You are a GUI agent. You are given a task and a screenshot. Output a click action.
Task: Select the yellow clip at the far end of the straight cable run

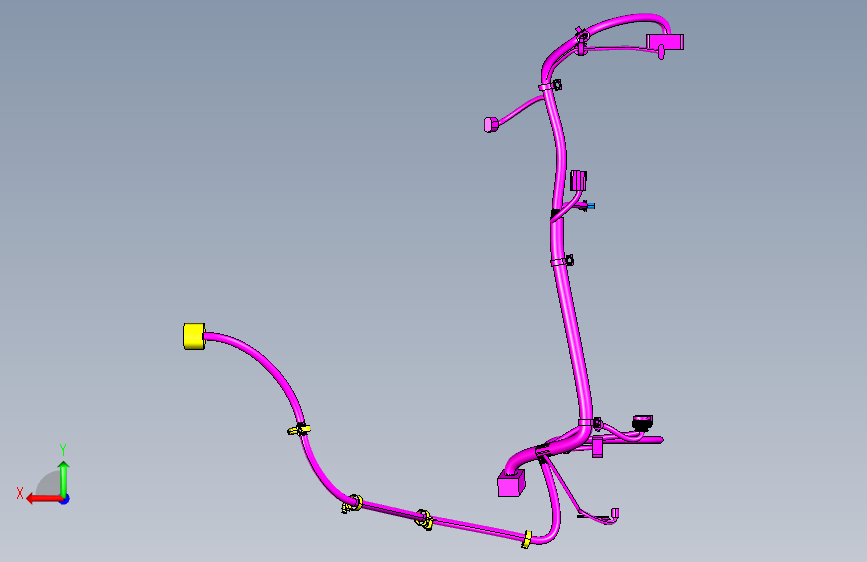pos(527,539)
